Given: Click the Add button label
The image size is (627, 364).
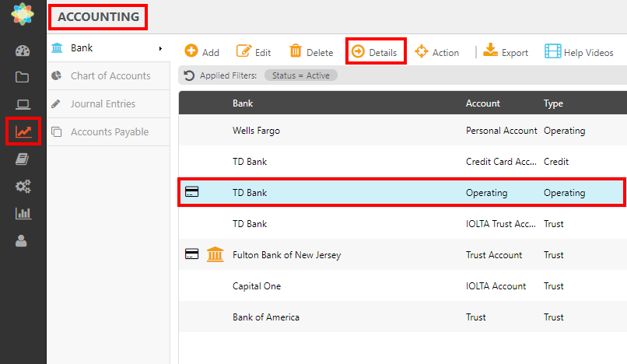Looking at the screenshot, I should tap(211, 53).
